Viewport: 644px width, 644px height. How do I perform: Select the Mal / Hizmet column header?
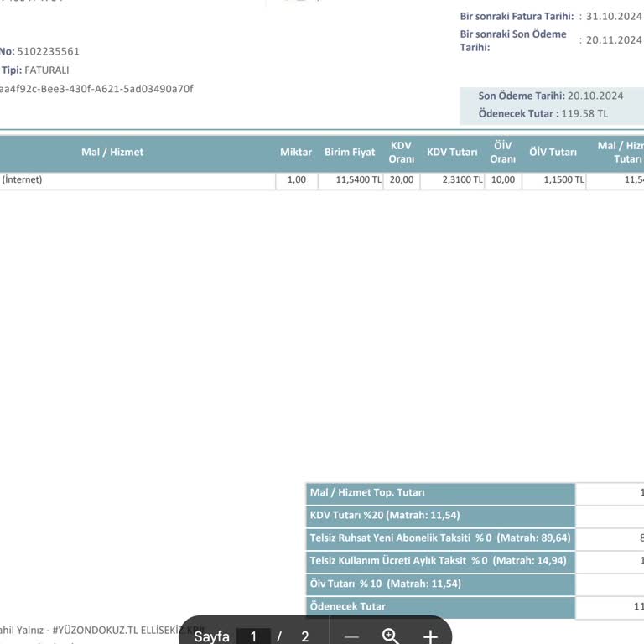click(x=112, y=152)
